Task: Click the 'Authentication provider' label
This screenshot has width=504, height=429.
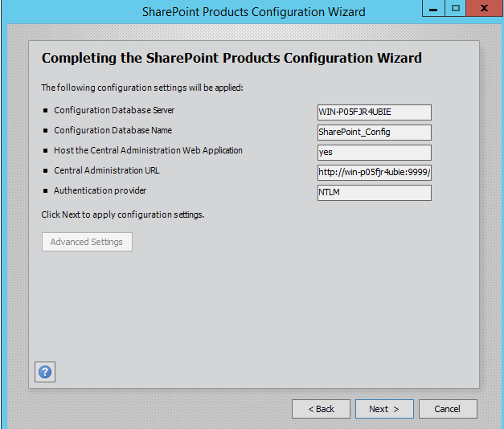Action: click(x=100, y=190)
